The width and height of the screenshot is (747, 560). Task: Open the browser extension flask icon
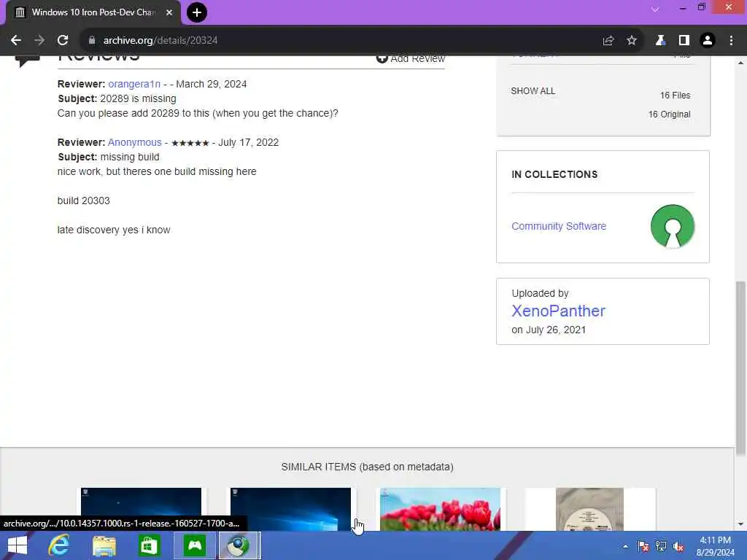coord(660,41)
